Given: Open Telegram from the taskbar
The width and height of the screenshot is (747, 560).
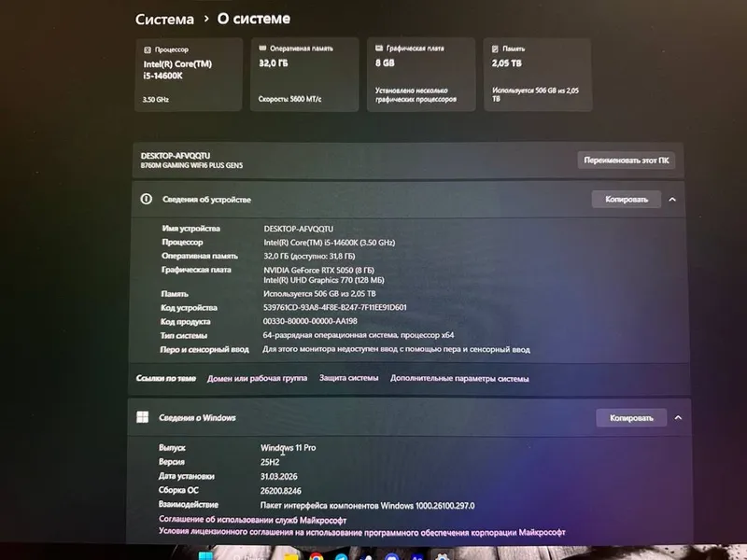Looking at the screenshot, I should click(x=342, y=556).
